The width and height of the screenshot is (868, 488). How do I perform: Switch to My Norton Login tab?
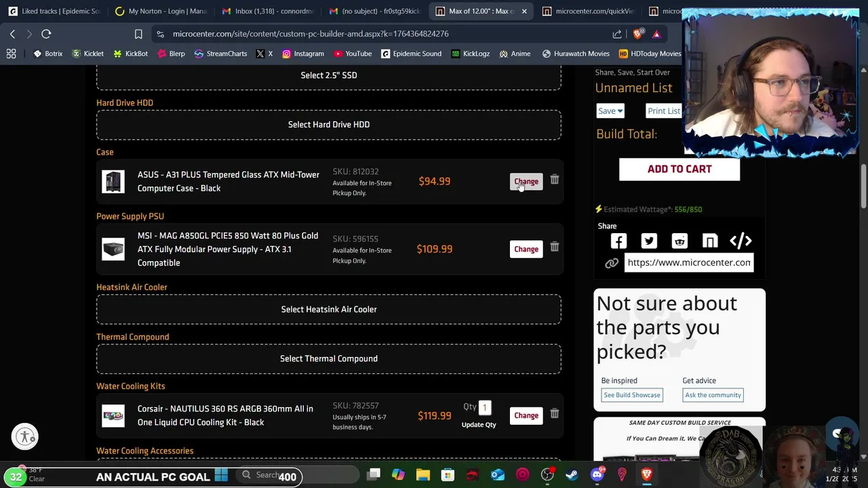pyautogui.click(x=161, y=11)
